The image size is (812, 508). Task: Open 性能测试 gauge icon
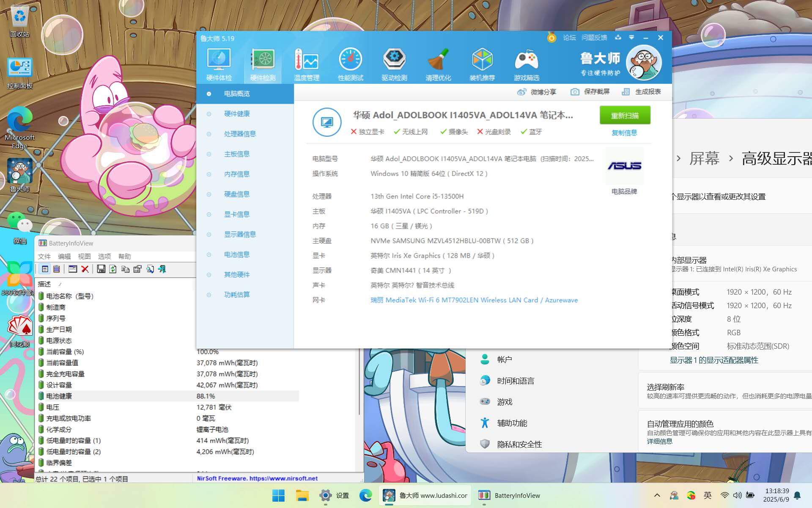pos(351,64)
